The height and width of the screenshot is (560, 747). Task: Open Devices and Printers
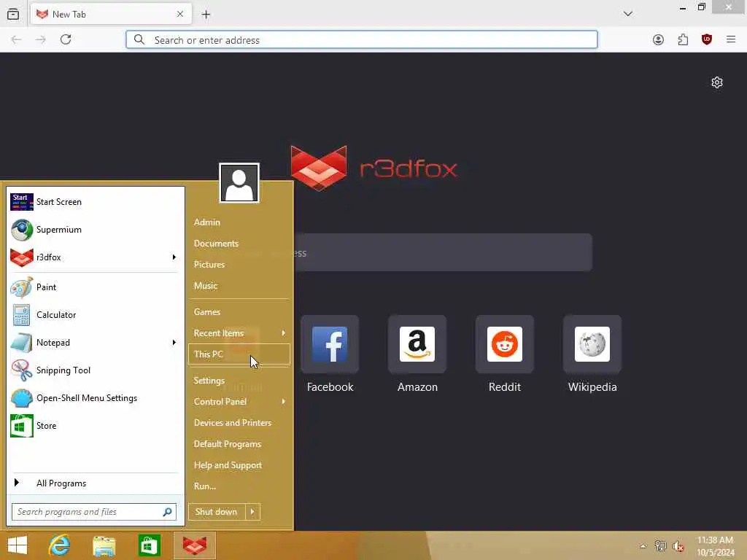[239, 423]
